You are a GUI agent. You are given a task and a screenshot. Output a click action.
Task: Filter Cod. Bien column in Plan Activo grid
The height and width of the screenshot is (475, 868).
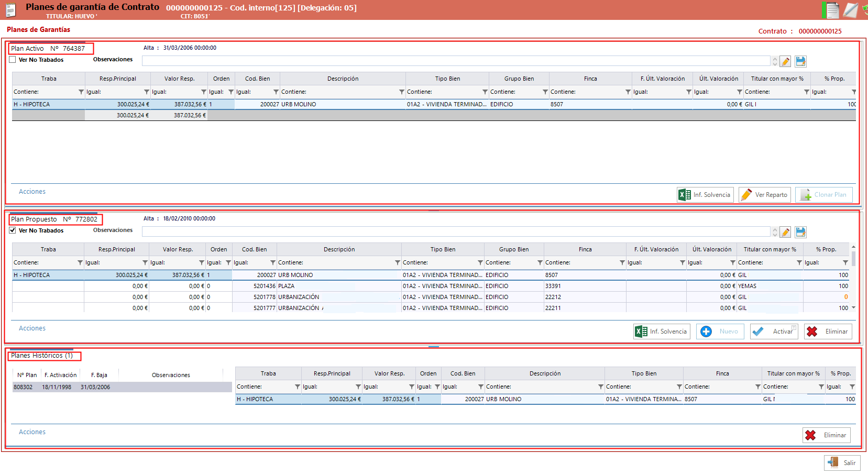click(276, 92)
